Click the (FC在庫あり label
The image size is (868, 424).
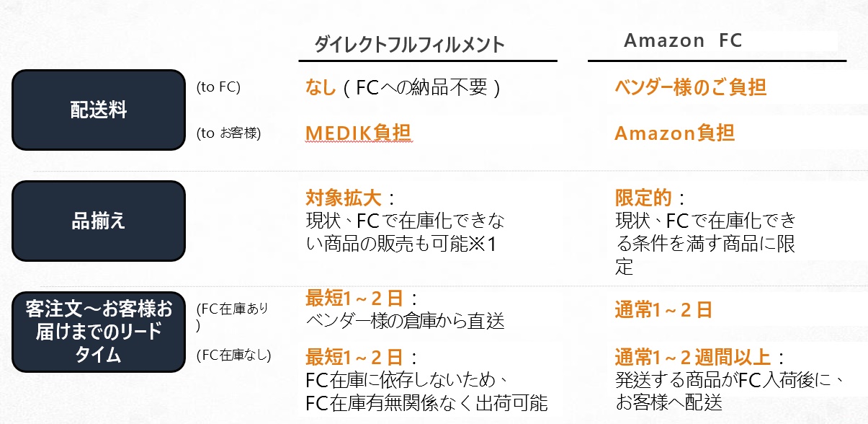[232, 308]
